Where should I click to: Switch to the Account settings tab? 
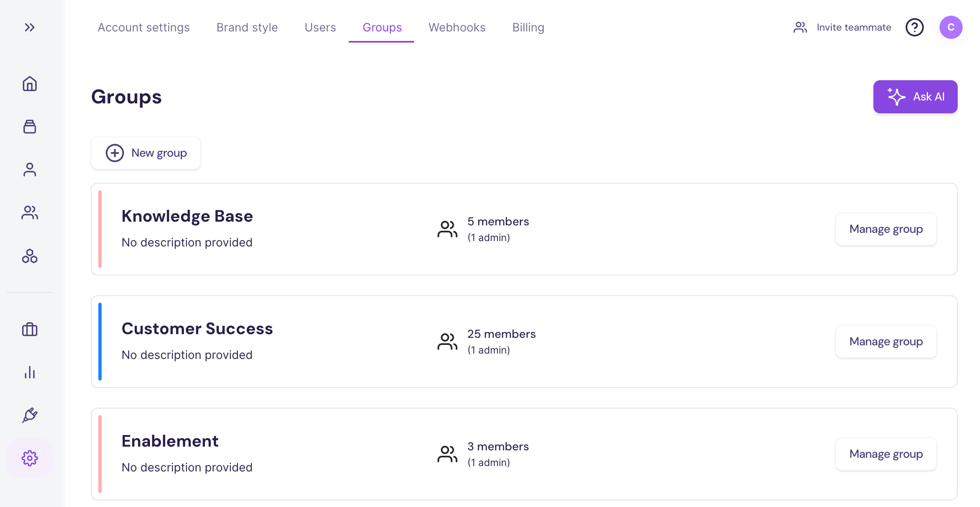[x=143, y=27]
